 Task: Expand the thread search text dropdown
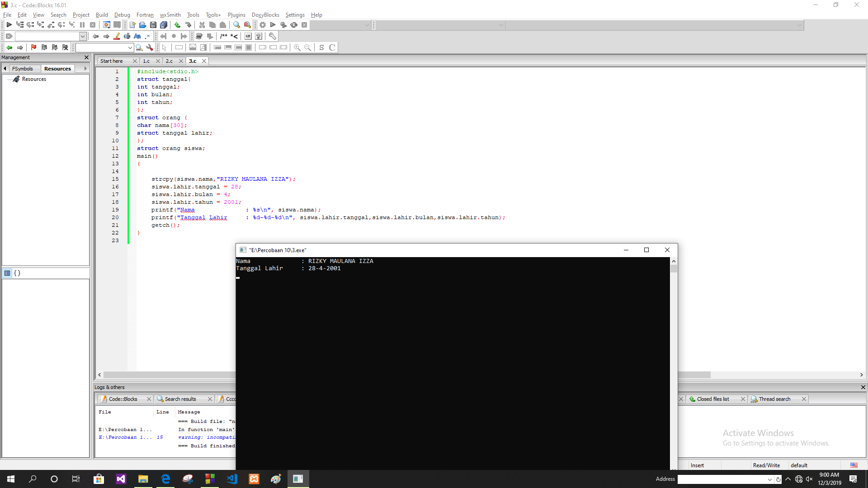(130, 47)
